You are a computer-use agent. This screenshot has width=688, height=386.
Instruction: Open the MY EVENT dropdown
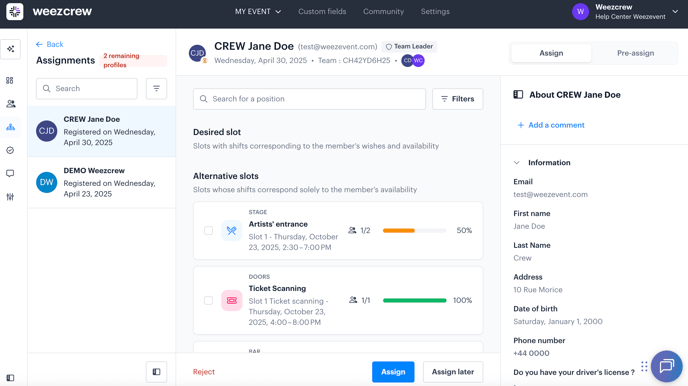(x=258, y=11)
